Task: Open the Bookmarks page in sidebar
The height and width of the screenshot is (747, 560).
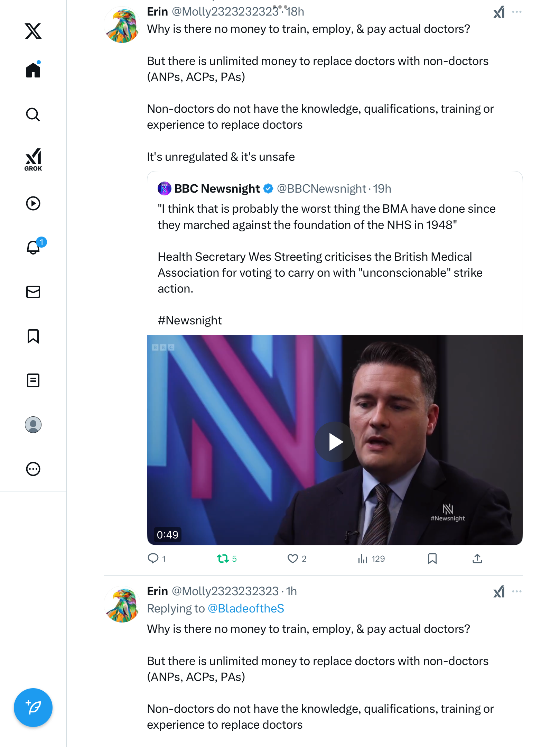Action: pos(33,336)
